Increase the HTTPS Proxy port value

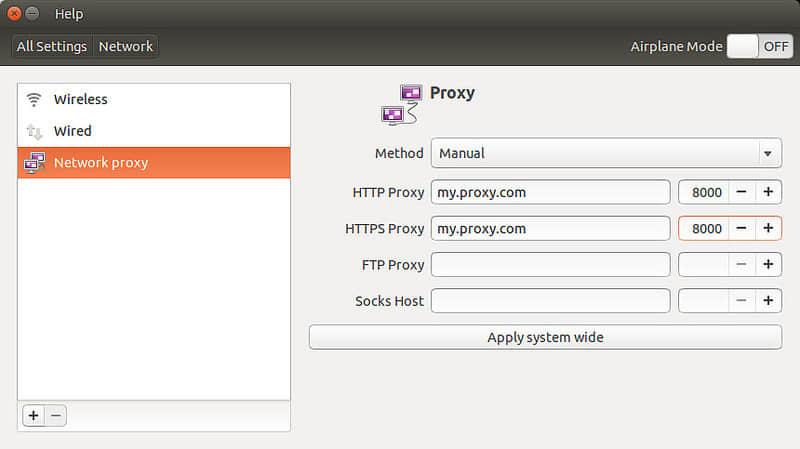point(768,228)
